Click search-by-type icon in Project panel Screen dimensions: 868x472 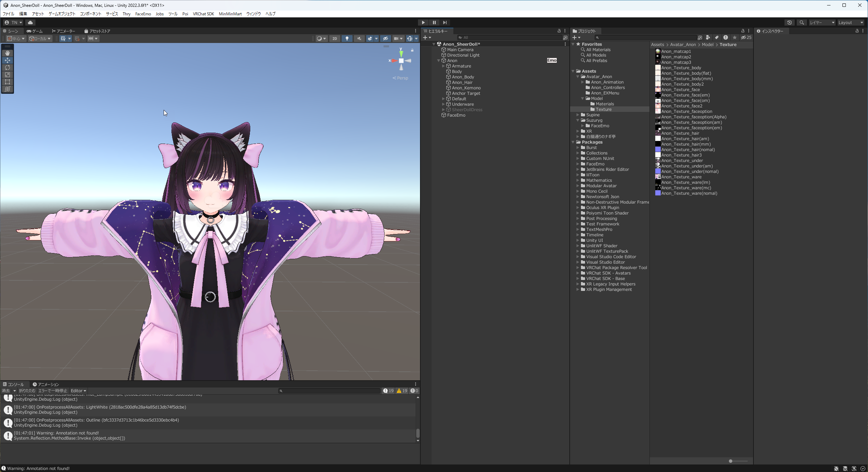[708, 38]
